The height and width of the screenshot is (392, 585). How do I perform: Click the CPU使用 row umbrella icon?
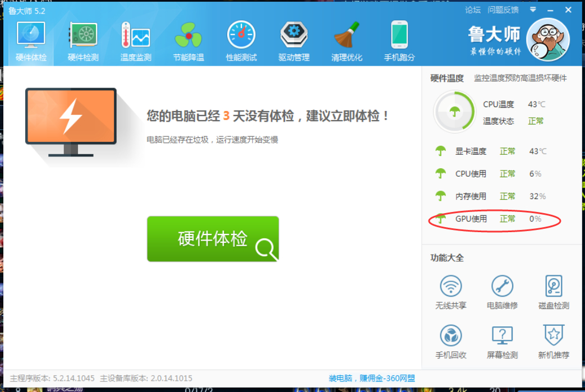coord(441,173)
